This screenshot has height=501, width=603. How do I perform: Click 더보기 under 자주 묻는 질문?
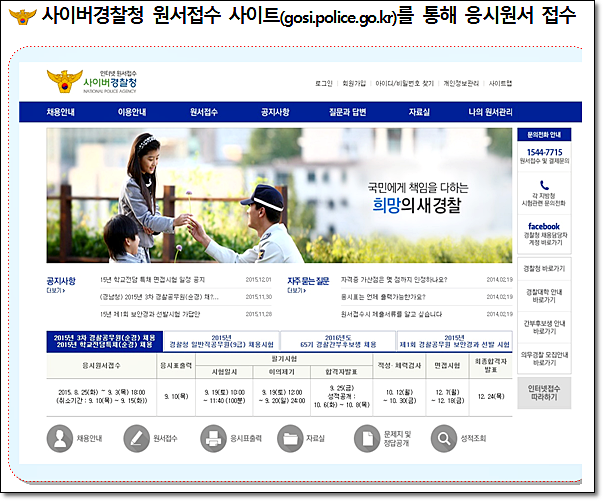(297, 291)
